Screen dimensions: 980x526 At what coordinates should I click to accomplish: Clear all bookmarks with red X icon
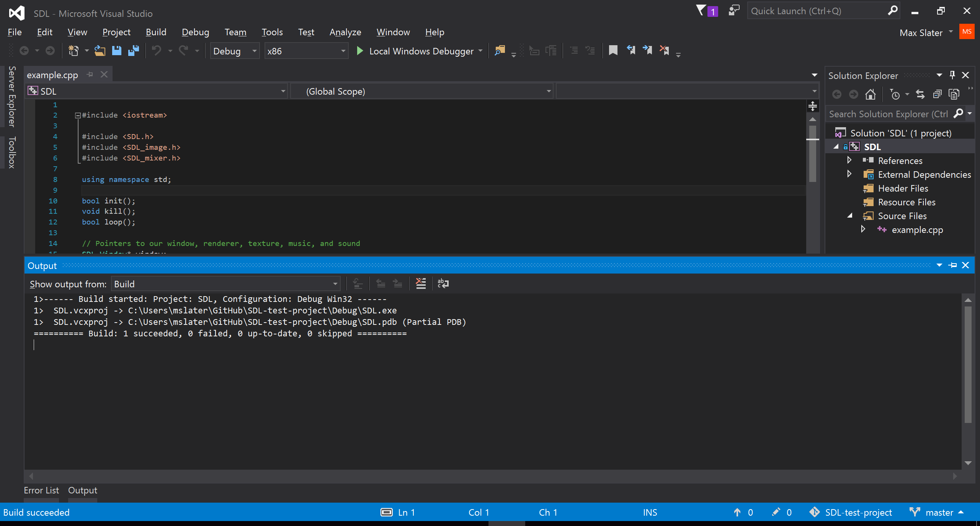[664, 51]
